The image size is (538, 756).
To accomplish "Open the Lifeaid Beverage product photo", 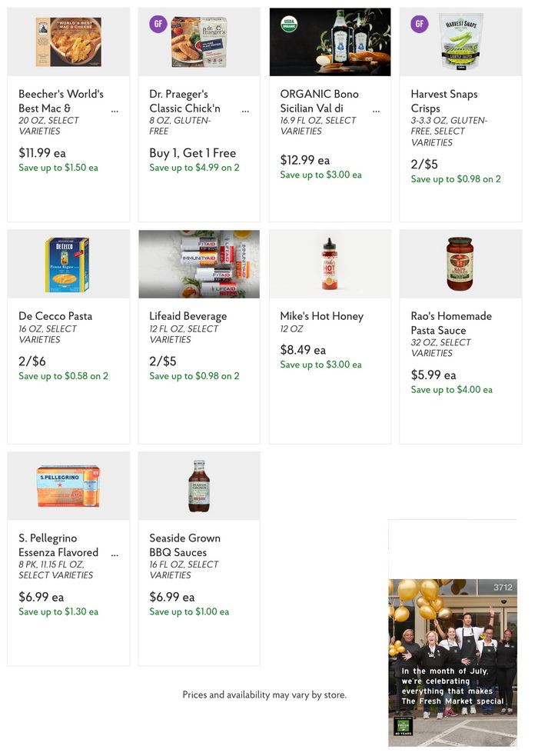I will [199, 264].
